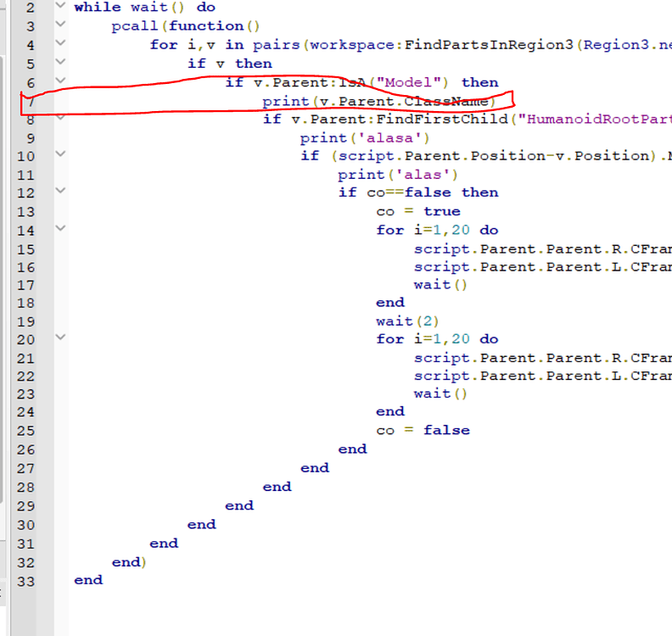Collapse the pcall function fold at line 3
Screen dimensions: 672x636
coord(61,24)
